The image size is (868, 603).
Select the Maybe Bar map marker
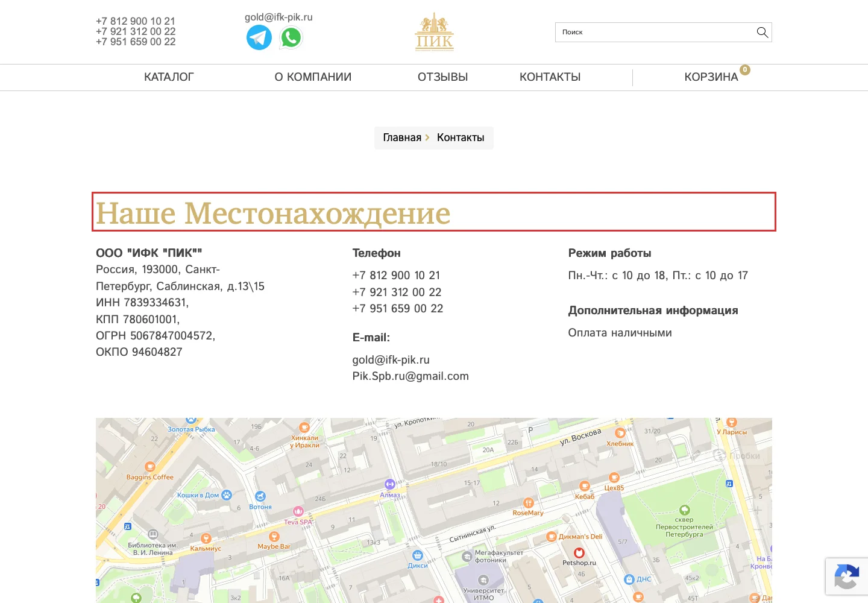coord(274,537)
